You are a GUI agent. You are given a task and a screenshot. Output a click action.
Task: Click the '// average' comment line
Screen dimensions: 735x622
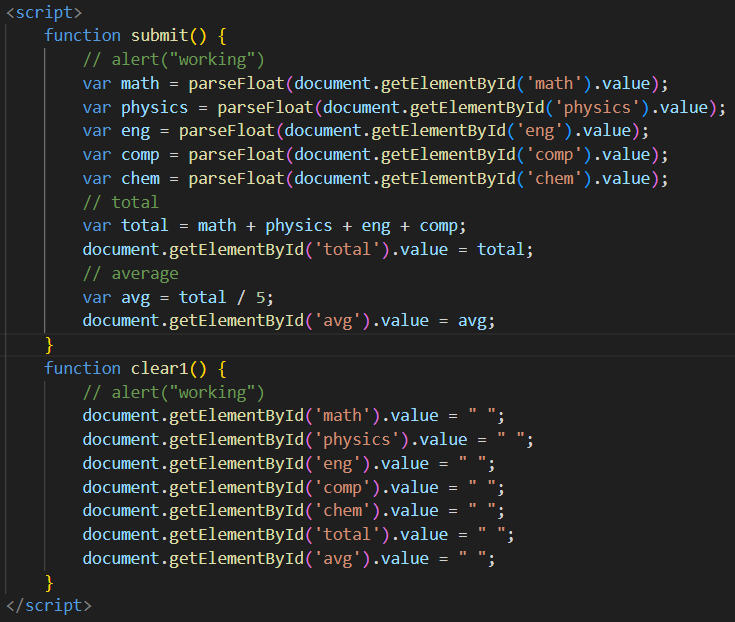tap(130, 273)
